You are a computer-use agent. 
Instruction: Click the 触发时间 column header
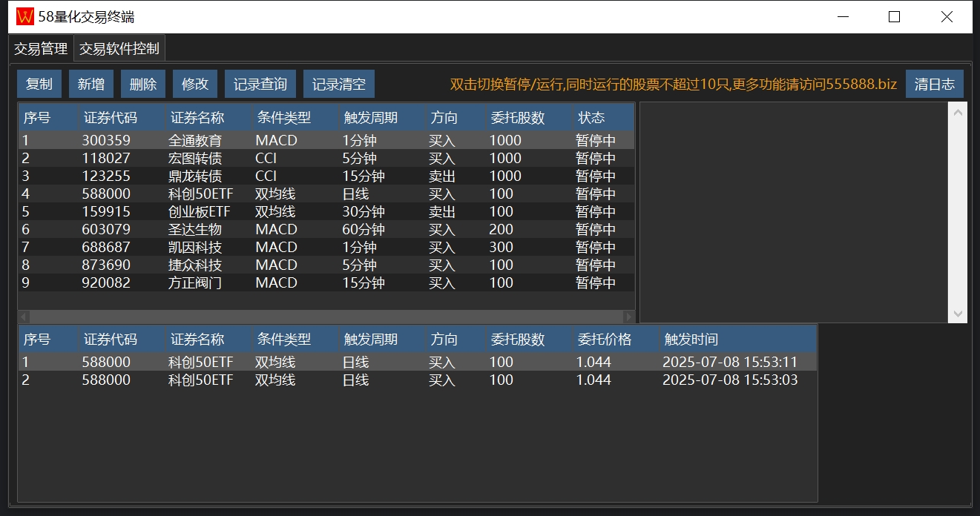[x=691, y=340]
